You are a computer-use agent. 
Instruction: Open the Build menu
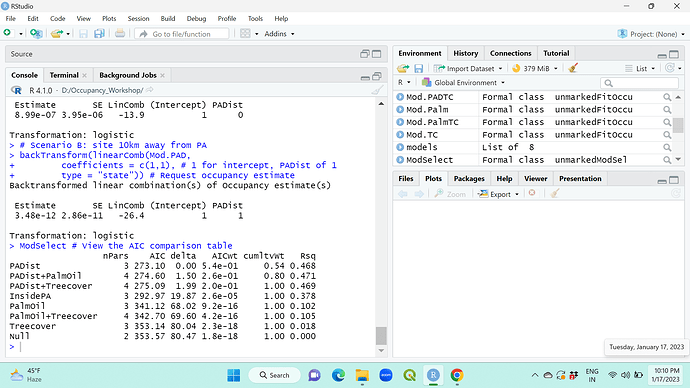click(x=168, y=18)
